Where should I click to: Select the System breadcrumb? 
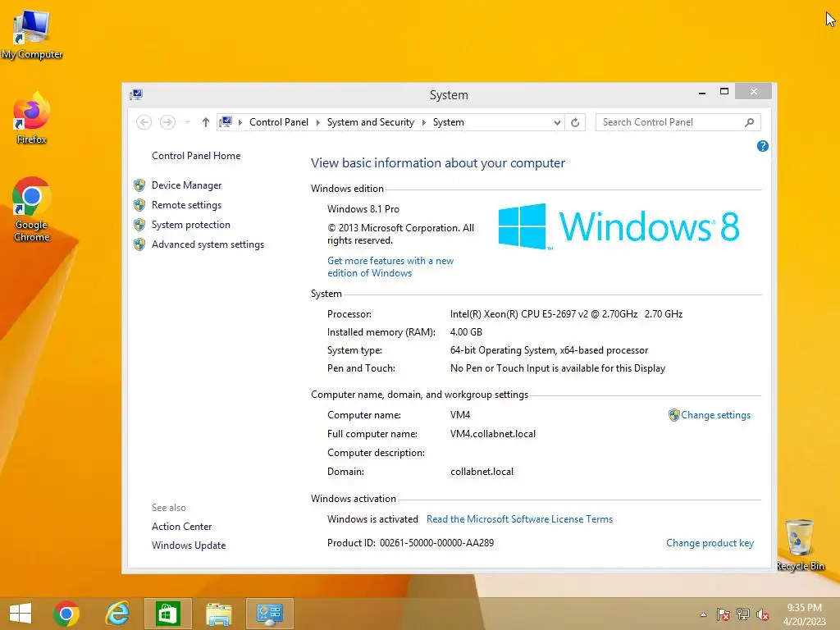pos(449,122)
